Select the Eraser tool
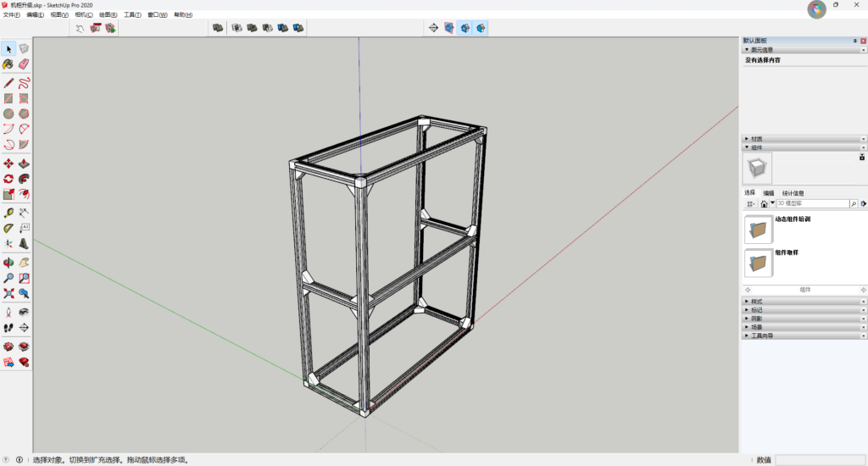The height and width of the screenshot is (466, 868). (24, 64)
